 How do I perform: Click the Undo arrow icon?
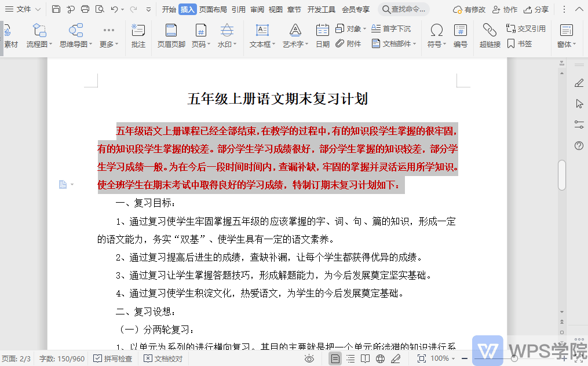click(114, 9)
